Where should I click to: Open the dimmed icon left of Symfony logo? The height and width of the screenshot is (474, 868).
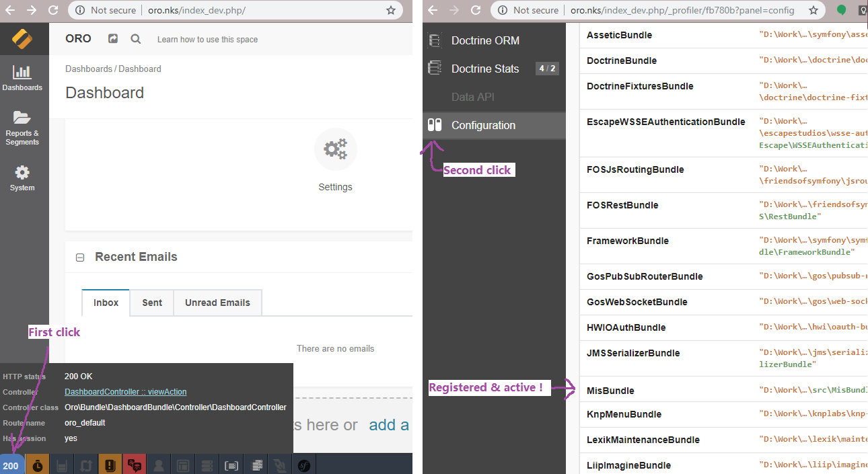coord(280,464)
